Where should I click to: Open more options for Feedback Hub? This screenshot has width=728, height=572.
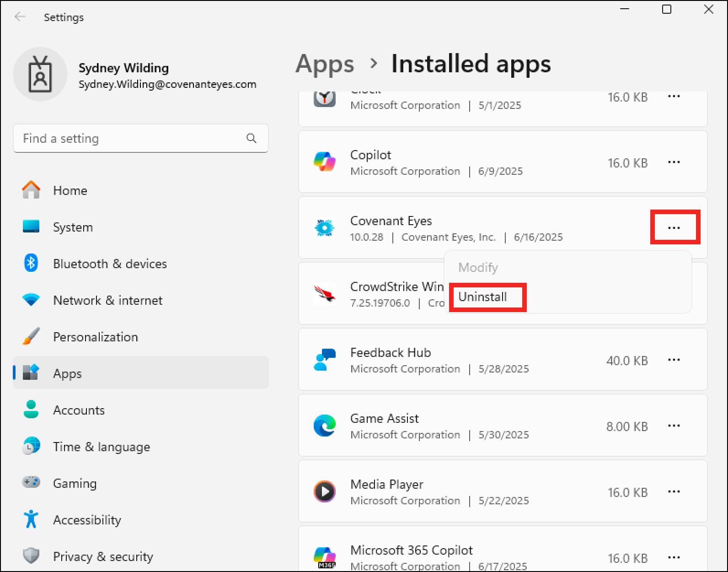pos(674,360)
